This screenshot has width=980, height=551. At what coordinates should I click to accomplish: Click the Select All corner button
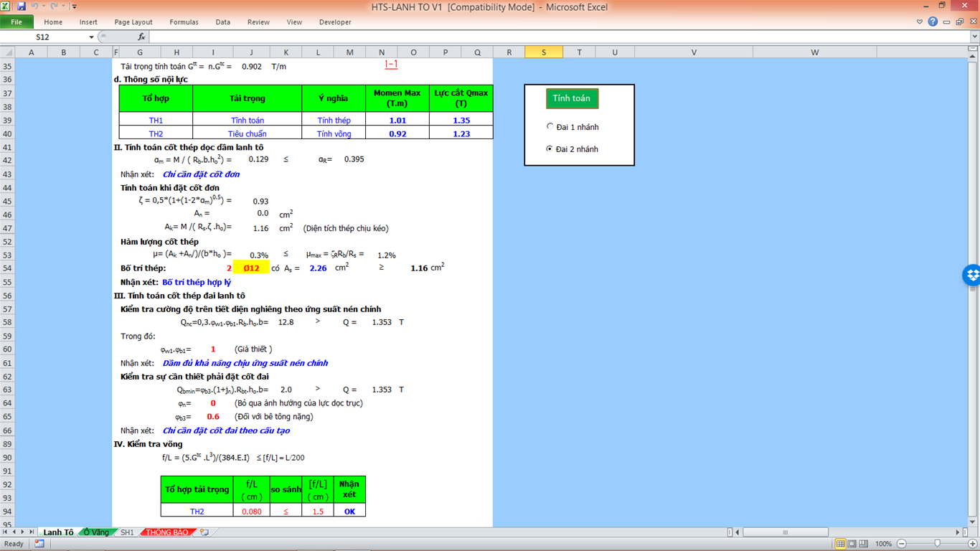point(7,52)
